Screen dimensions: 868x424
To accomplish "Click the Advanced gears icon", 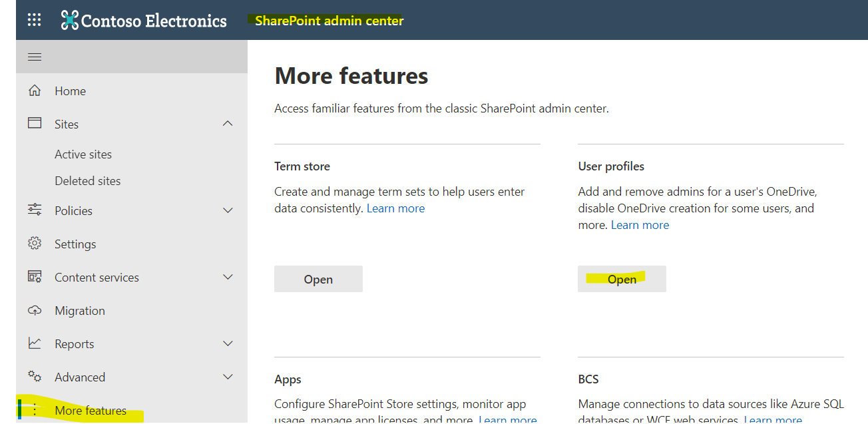I will (x=35, y=377).
